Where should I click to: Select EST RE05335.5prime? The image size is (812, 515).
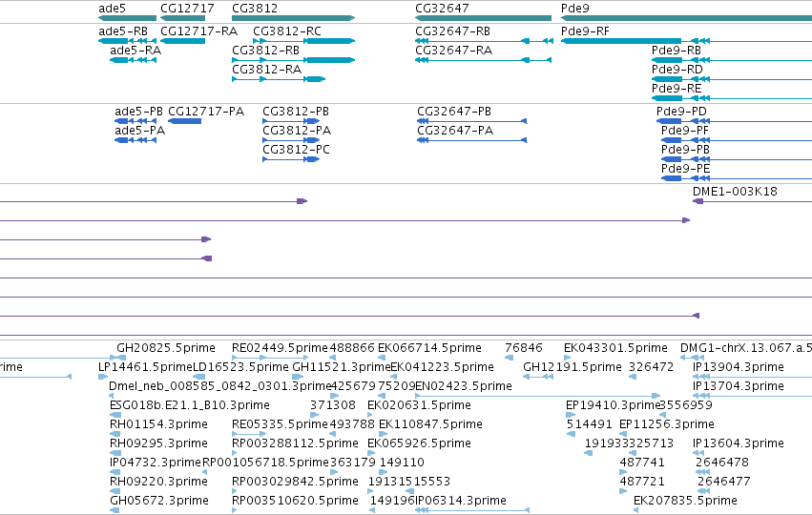coord(281,425)
